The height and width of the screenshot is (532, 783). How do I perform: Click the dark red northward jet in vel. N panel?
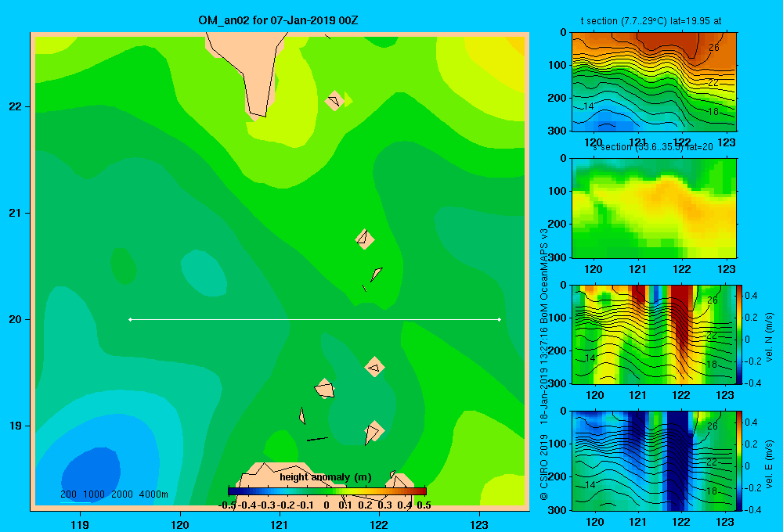[681, 315]
